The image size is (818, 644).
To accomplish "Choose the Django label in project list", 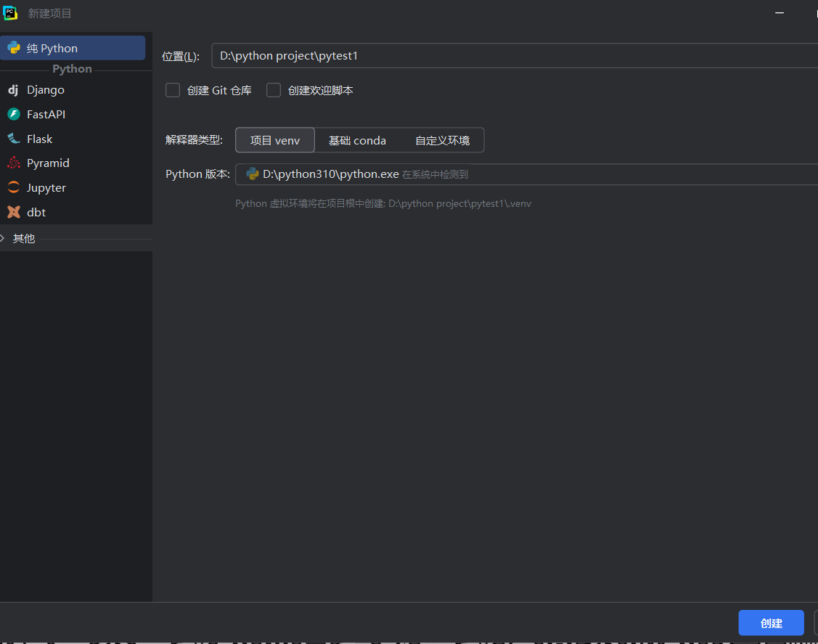I will click(46, 90).
